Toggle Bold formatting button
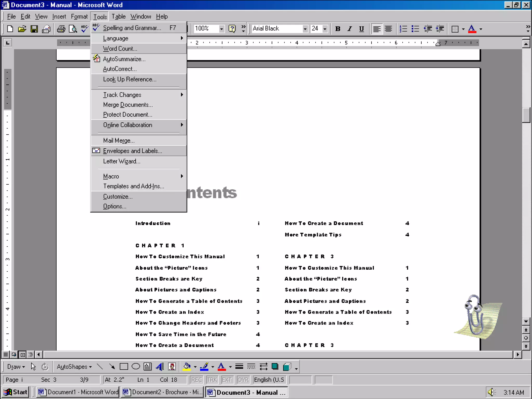This screenshot has width=532, height=399. point(337,29)
